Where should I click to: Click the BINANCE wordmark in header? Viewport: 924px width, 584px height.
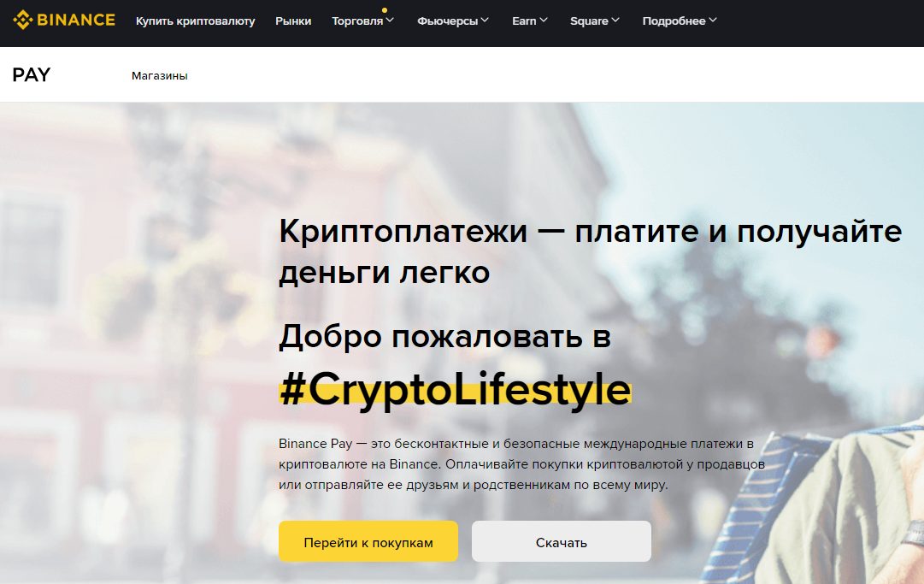pos(76,20)
